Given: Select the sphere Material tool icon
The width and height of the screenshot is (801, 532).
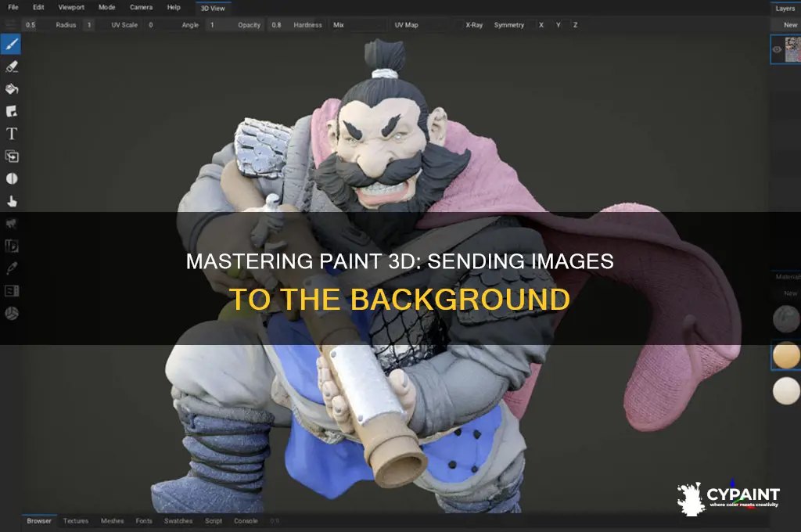Looking at the screenshot, I should tap(11, 313).
